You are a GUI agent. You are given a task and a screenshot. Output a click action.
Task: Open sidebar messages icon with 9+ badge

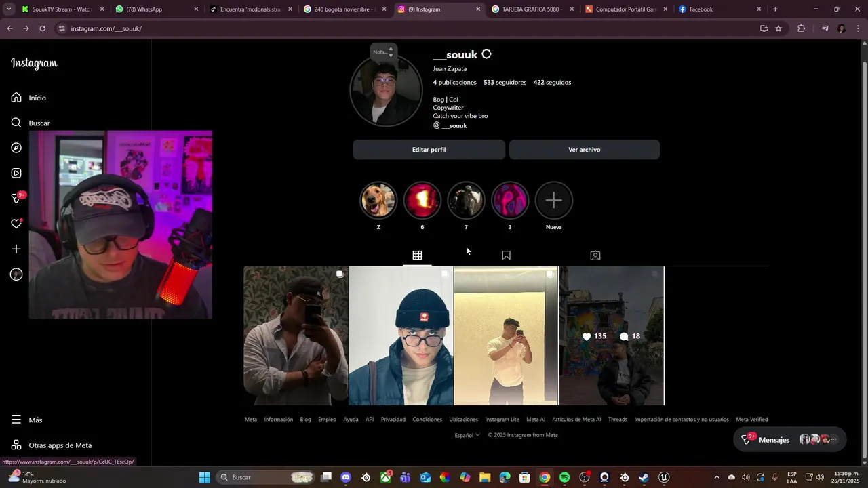click(x=18, y=198)
